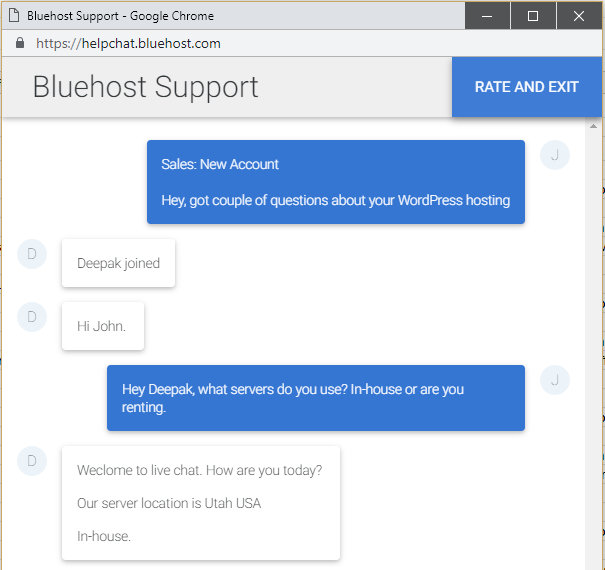Click the 'Bluehost Support' header title
Image resolution: width=605 pixels, height=570 pixels.
coord(145,87)
